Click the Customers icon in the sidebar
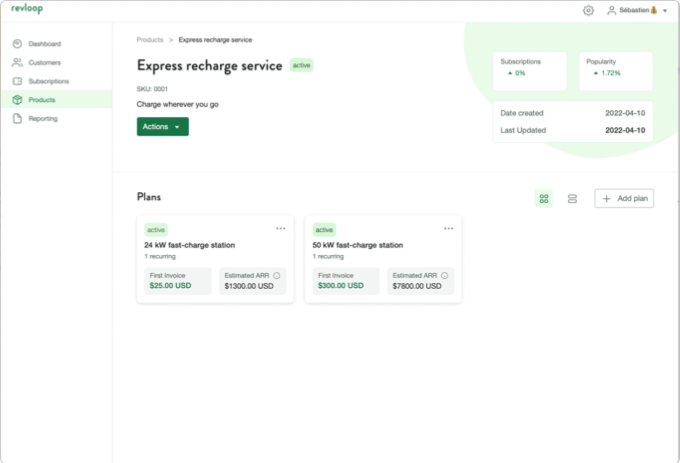Viewport: 680px width, 463px height. (18, 63)
